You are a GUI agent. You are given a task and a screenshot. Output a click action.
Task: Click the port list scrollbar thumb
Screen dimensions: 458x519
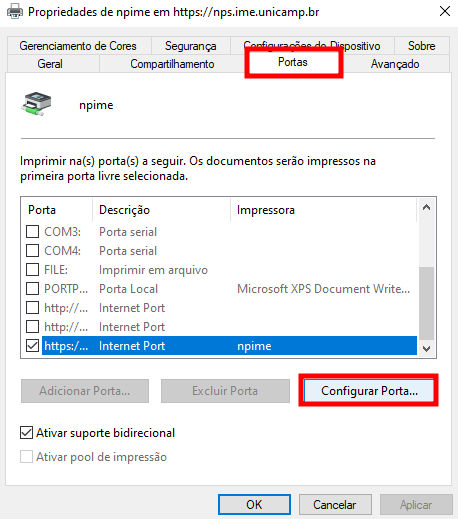(426, 303)
